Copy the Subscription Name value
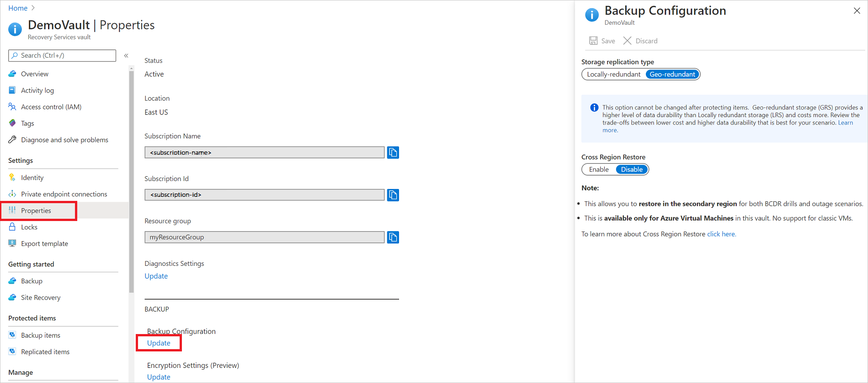Image resolution: width=868 pixels, height=383 pixels. [393, 152]
